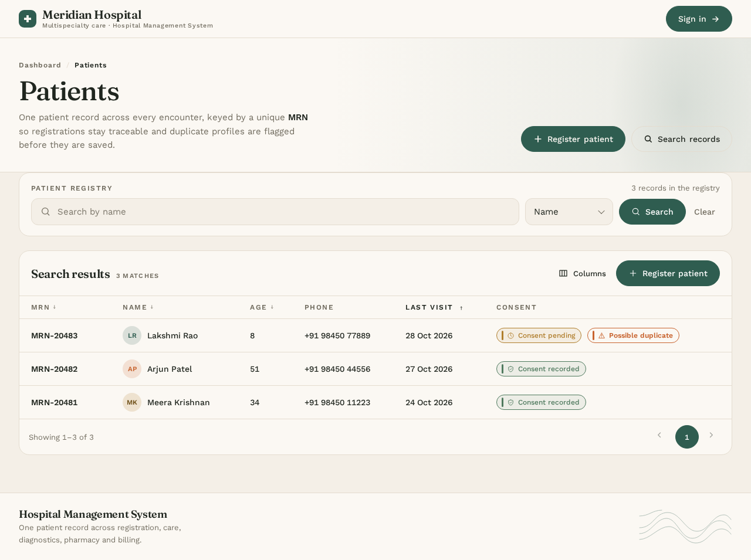Viewport: 751px width, 560px height.
Task: Click the Clear link
Action: (704, 212)
